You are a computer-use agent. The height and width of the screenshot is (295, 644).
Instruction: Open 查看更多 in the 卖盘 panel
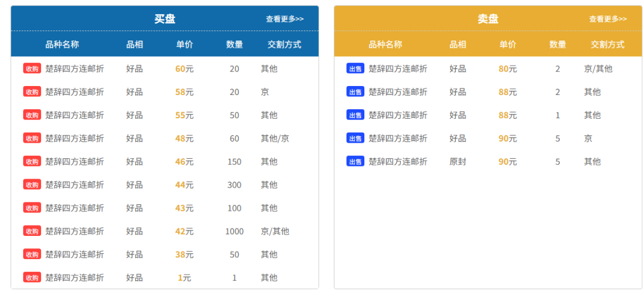608,19
